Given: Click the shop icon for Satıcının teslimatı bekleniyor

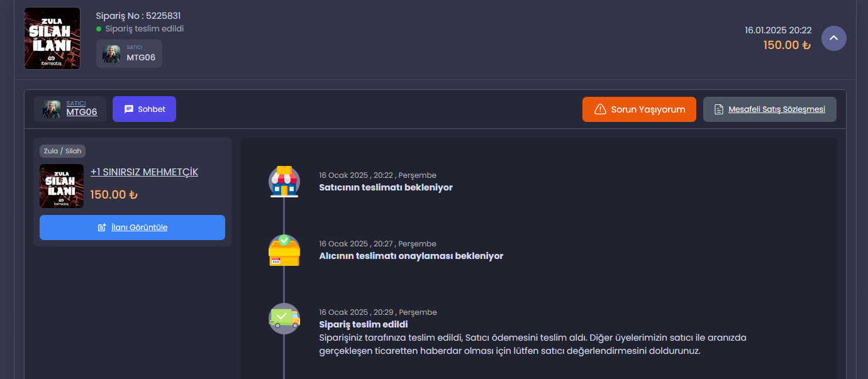Looking at the screenshot, I should [x=284, y=182].
